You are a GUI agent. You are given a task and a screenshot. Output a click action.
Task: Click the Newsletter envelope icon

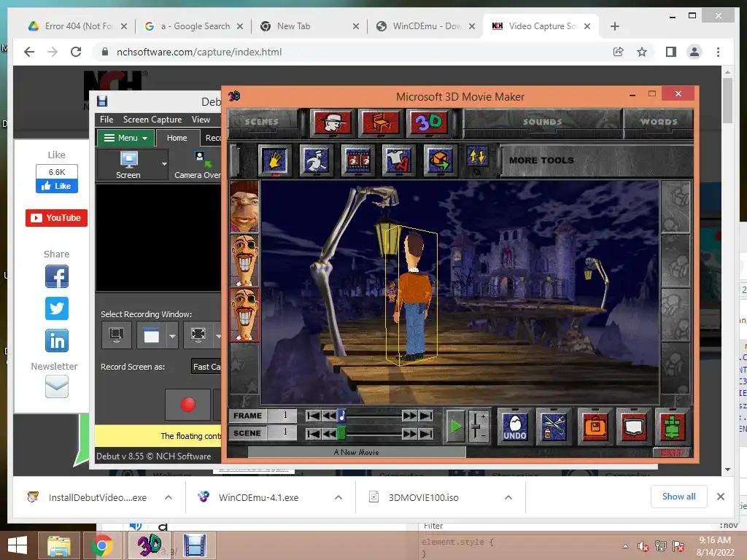57,386
